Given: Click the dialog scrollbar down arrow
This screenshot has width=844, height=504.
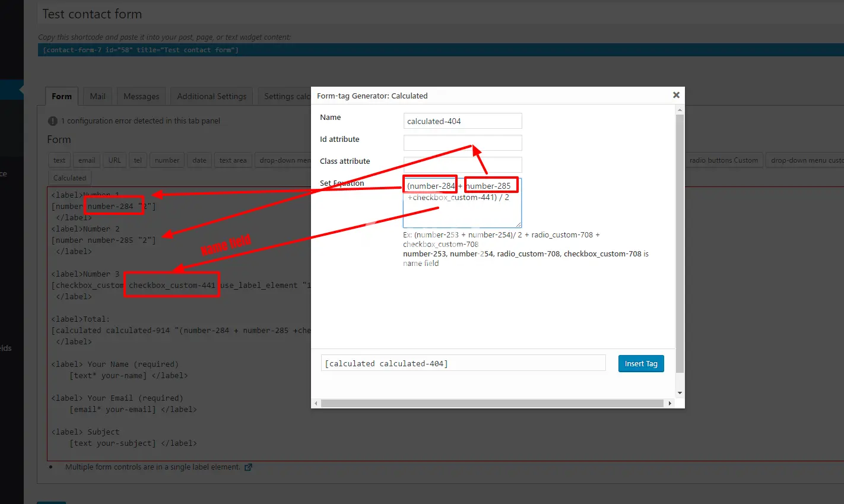Looking at the screenshot, I should [x=680, y=393].
